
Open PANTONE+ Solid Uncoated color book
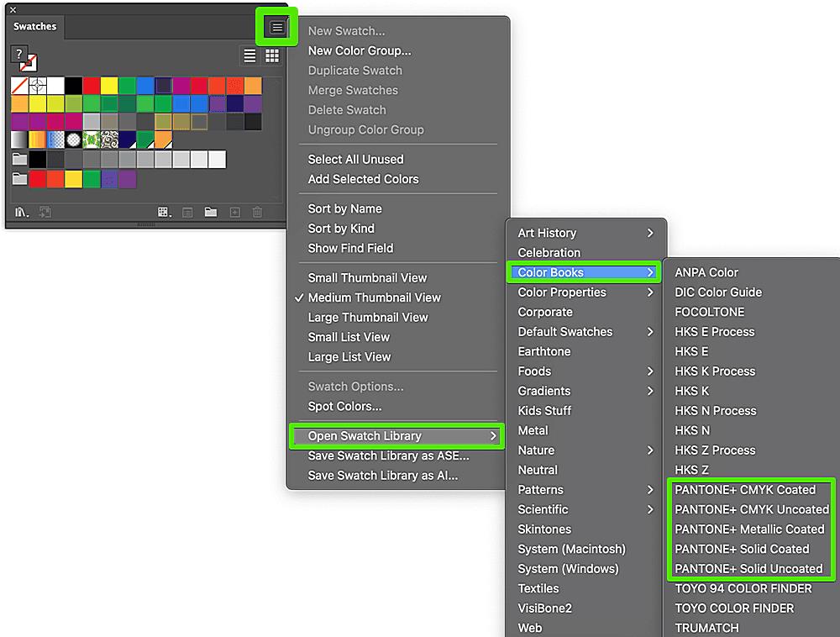click(x=748, y=568)
